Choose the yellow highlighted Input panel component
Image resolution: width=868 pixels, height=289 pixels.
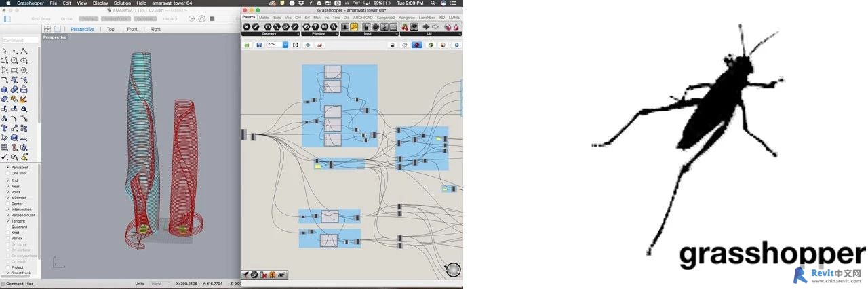point(354,26)
